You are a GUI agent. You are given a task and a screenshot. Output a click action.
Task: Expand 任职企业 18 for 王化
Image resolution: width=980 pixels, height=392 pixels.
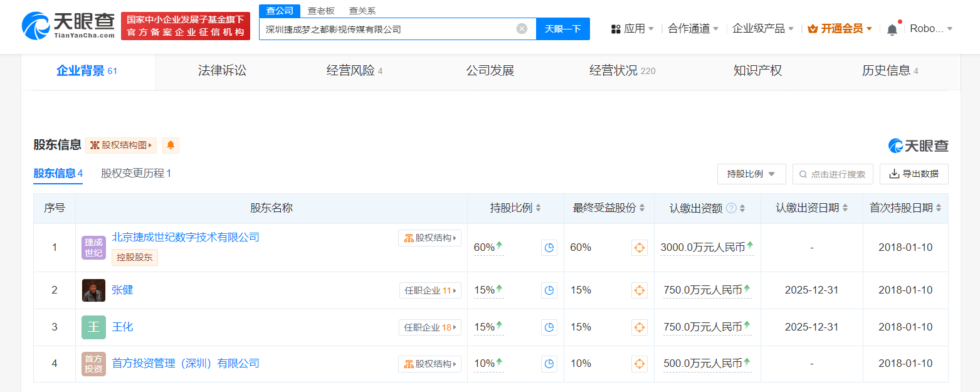tap(430, 327)
